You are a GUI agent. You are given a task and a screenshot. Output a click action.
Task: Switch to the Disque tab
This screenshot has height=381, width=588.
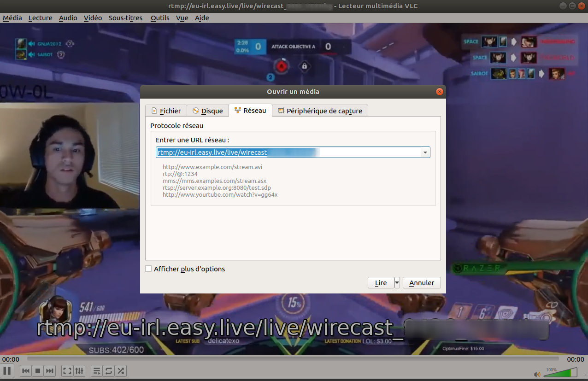point(207,111)
